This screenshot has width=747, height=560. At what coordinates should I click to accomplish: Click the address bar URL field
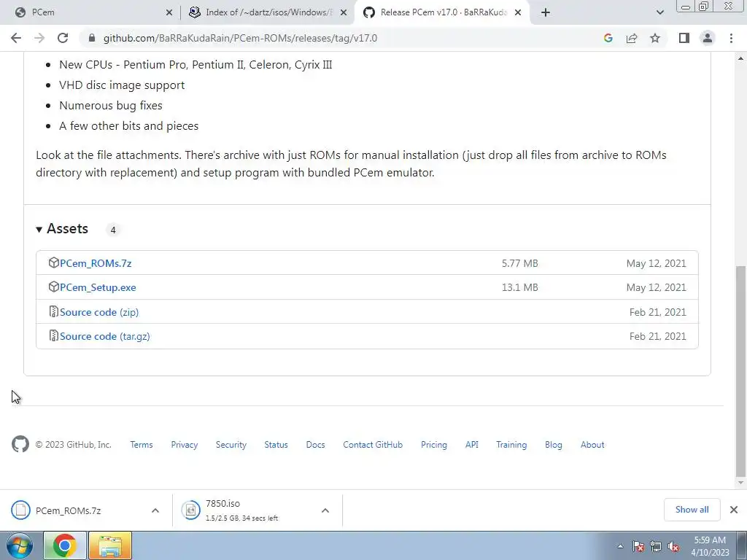pos(343,38)
